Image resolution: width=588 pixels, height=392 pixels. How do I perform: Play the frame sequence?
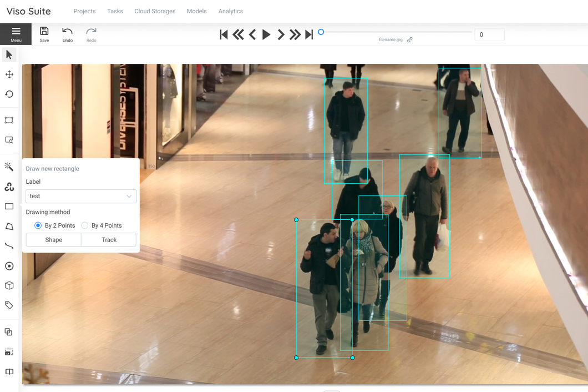point(266,34)
